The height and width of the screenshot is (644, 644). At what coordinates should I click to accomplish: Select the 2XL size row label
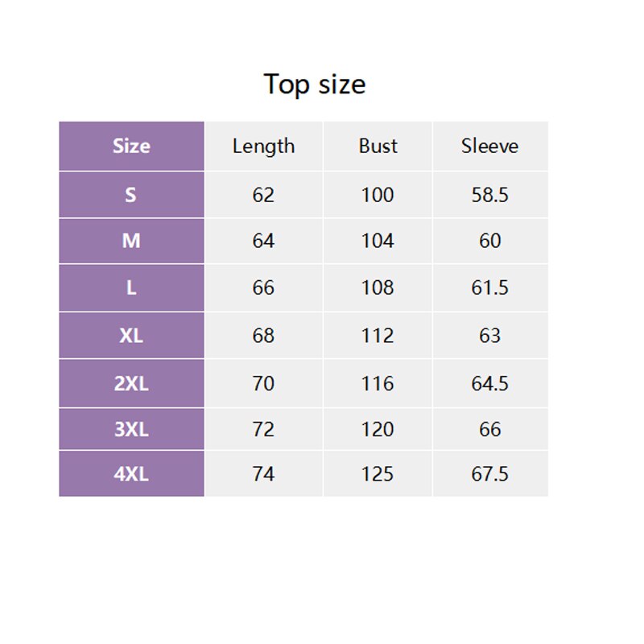(x=131, y=383)
